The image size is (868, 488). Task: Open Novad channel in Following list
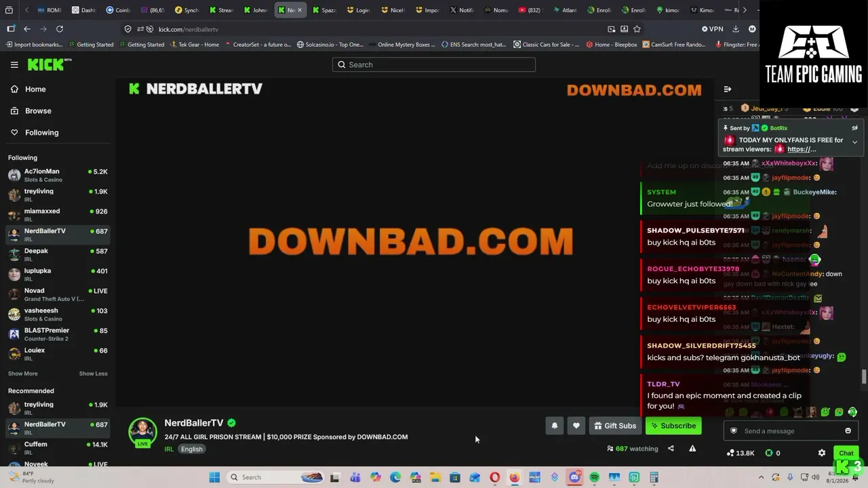click(58, 294)
